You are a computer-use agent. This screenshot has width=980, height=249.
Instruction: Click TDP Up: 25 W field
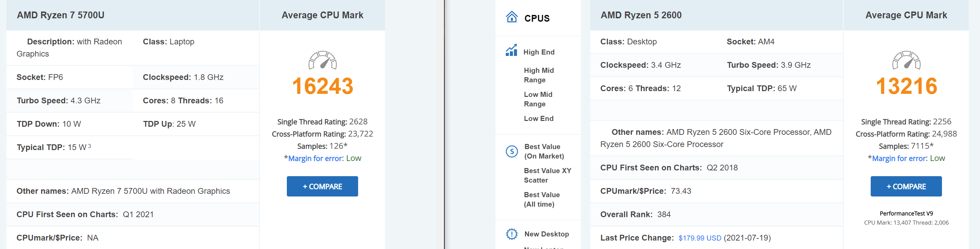pyautogui.click(x=169, y=124)
